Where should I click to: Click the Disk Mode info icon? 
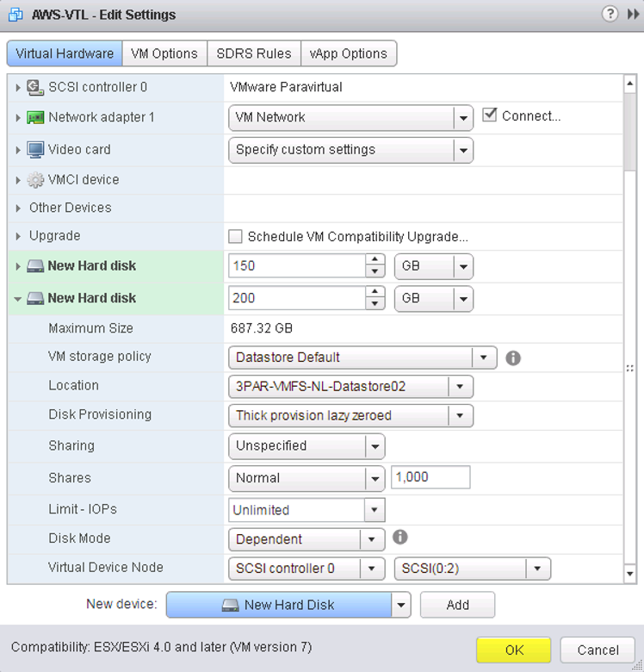400,537
